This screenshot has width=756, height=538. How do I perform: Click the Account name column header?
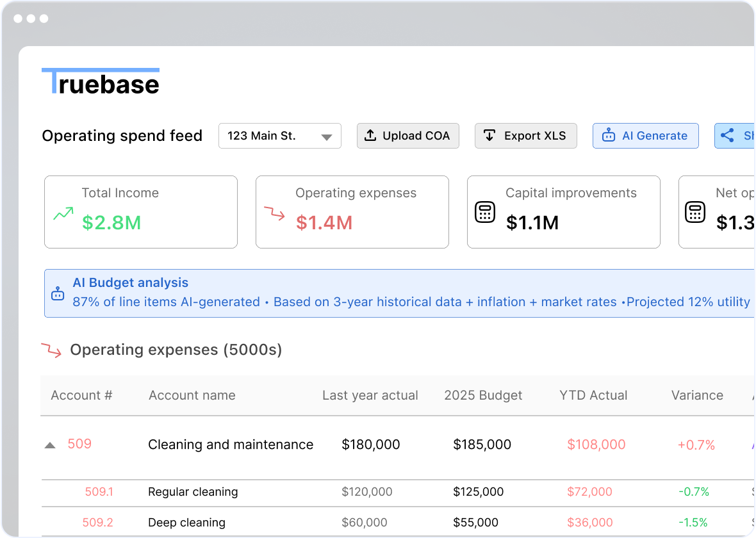pyautogui.click(x=192, y=395)
